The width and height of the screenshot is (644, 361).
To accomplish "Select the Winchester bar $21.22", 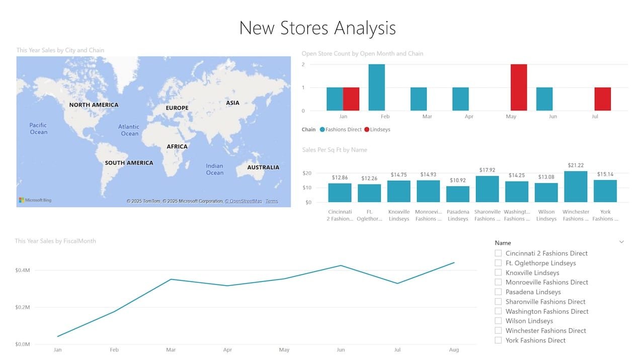I will pyautogui.click(x=576, y=187).
